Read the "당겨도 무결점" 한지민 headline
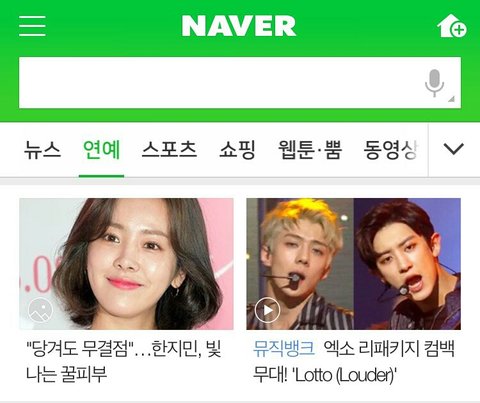This screenshot has height=403, width=480. [x=124, y=362]
